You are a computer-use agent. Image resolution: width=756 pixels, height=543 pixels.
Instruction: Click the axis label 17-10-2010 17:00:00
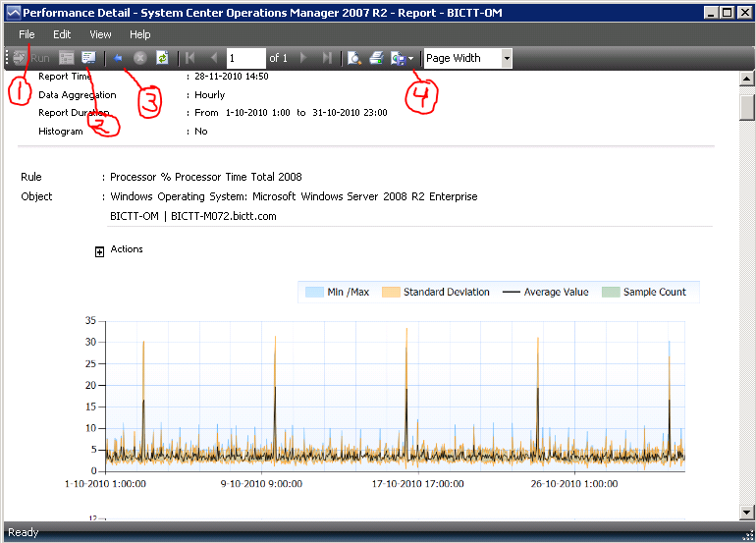point(417,484)
